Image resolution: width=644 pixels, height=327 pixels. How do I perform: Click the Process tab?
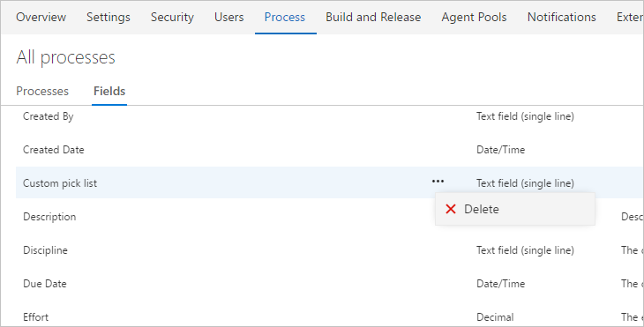285,18
